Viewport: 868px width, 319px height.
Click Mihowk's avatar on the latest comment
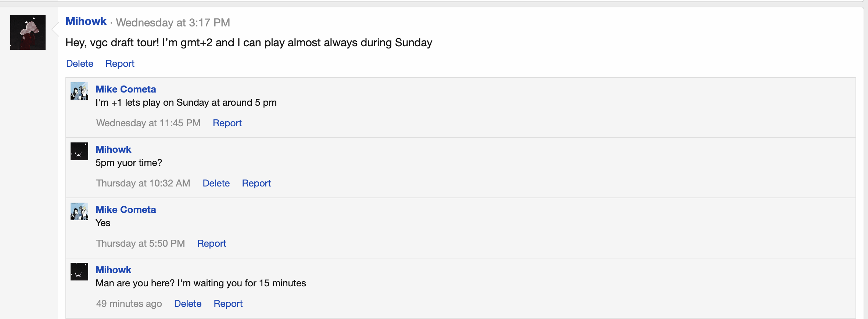point(79,272)
